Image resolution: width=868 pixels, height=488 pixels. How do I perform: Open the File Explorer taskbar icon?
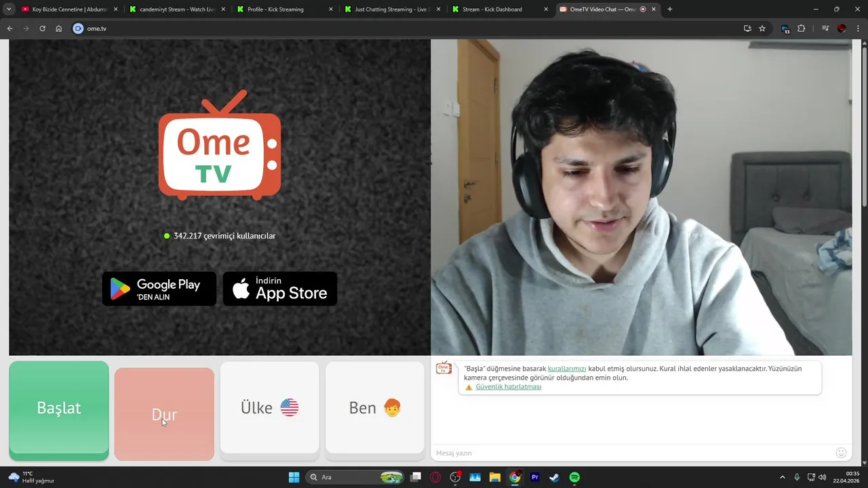[x=495, y=477]
